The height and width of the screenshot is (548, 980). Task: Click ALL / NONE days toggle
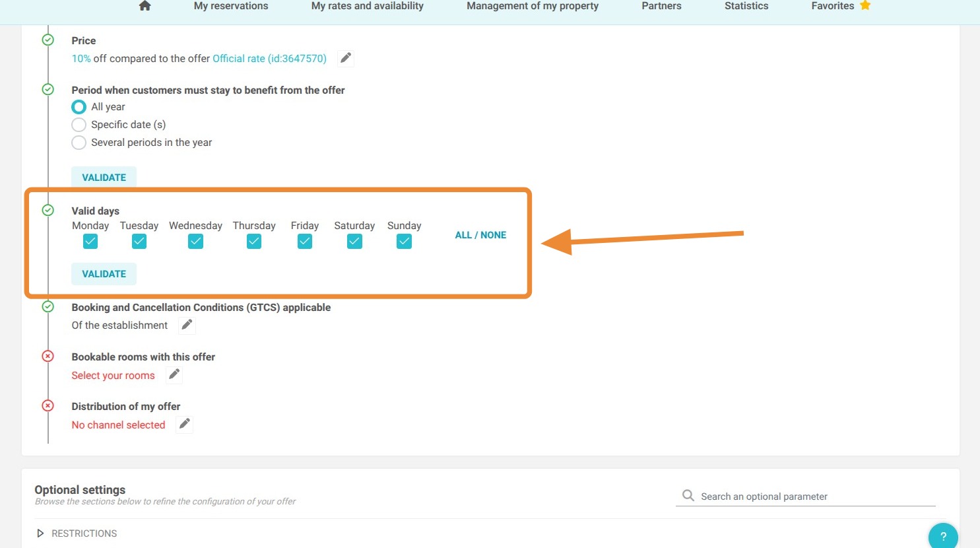coord(480,235)
